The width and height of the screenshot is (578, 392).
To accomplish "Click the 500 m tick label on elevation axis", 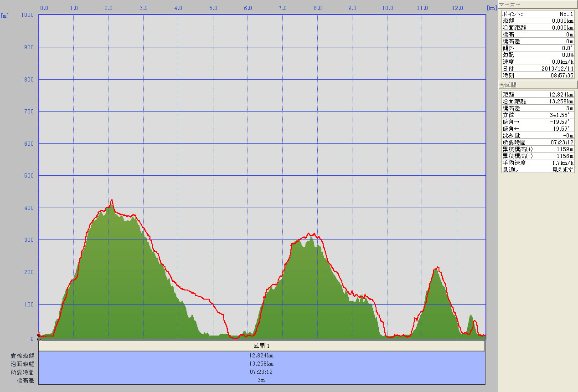I will (x=29, y=175).
